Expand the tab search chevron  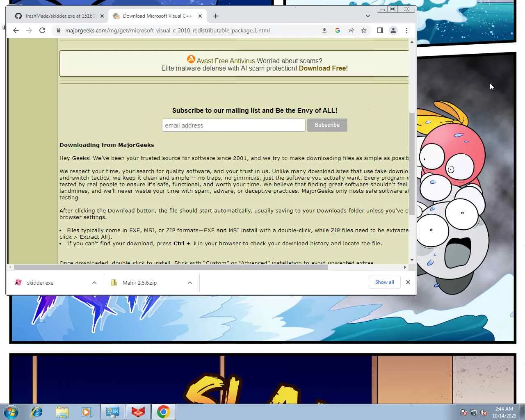coord(368,16)
